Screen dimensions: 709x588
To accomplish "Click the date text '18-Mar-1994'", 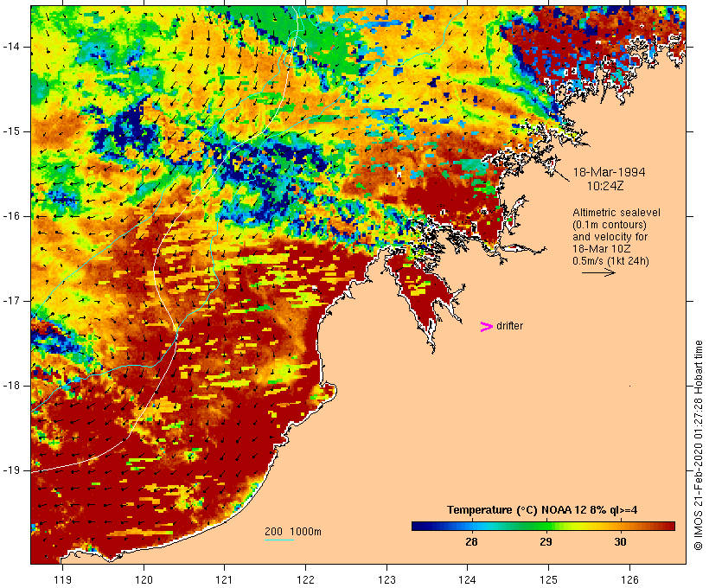I will 609,172.
